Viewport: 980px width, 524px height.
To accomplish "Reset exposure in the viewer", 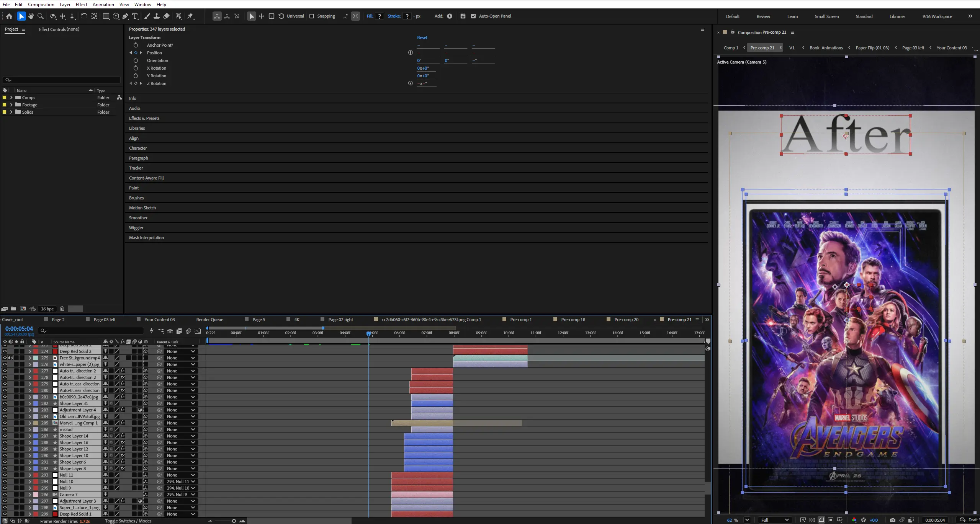I will coord(864,520).
